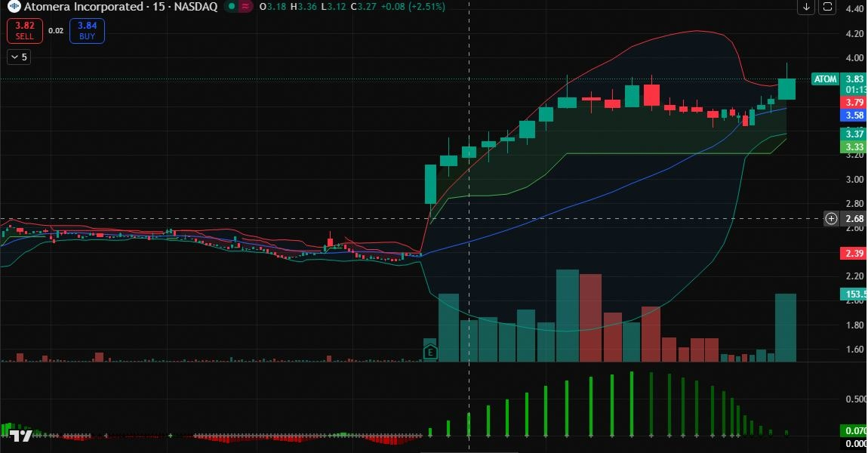Viewport: 868px width, 453px height.
Task: Click the green market-open status dot
Action: click(232, 7)
